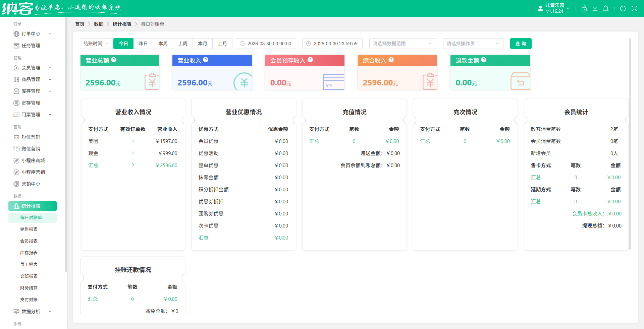Open the 请选择操作员 operator dropdown
Screen dimensions: 644x329
(x=473, y=44)
